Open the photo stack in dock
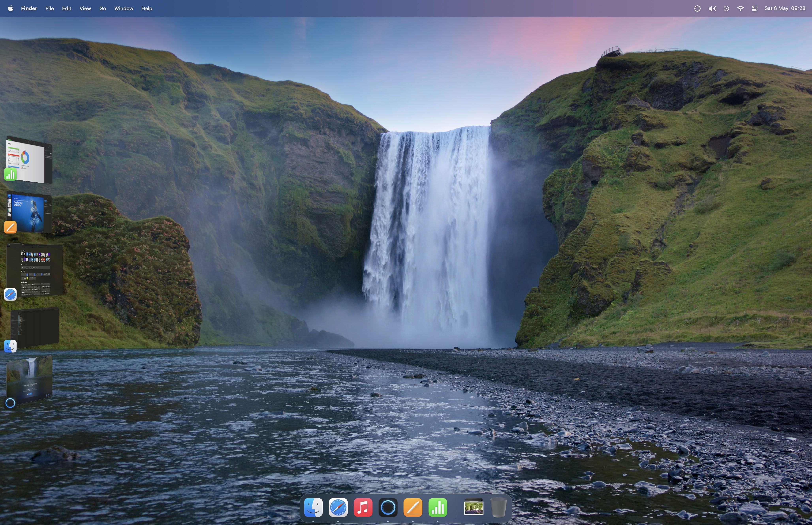The width and height of the screenshot is (812, 525). click(x=473, y=507)
